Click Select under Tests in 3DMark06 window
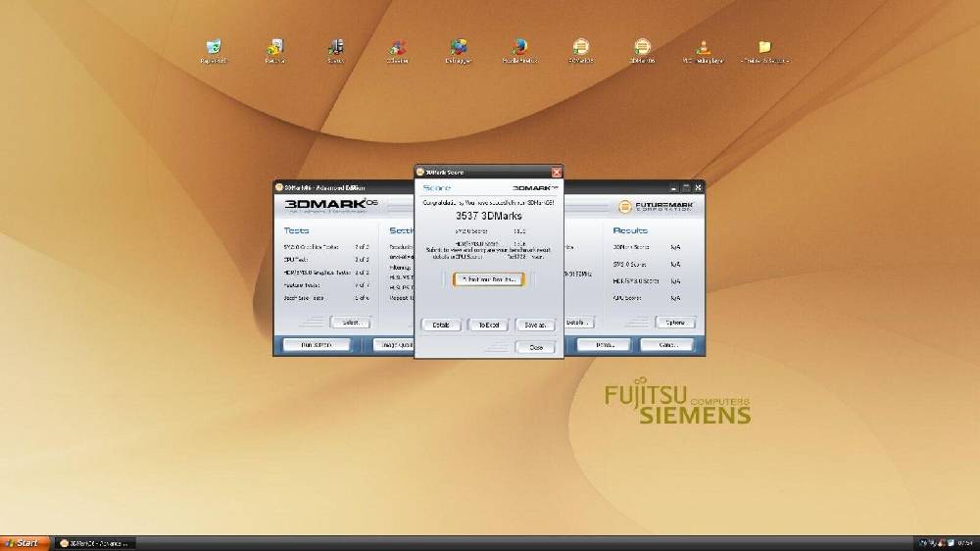 pyautogui.click(x=350, y=323)
